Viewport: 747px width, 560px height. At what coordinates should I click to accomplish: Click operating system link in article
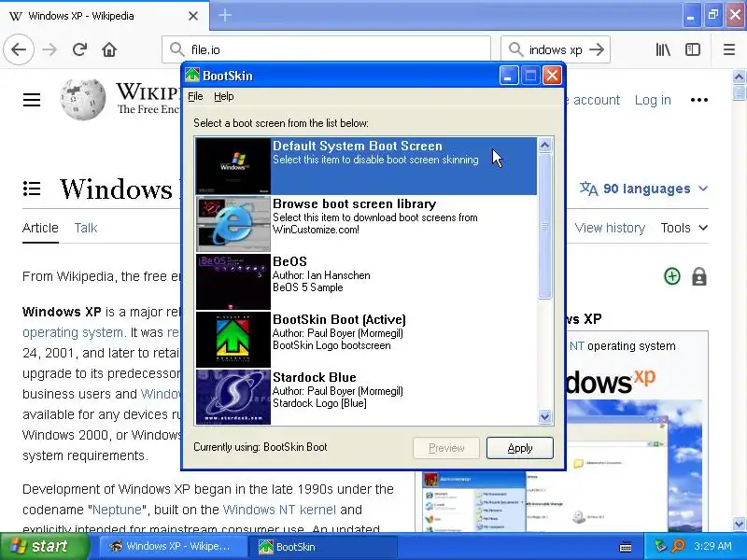(74, 332)
